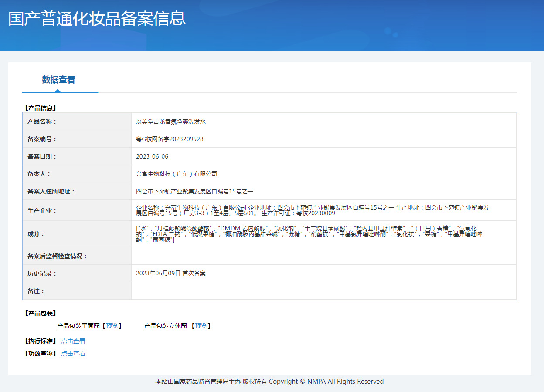Open 点击查看 link next to 执行标准
544x392 pixels.
pos(73,341)
